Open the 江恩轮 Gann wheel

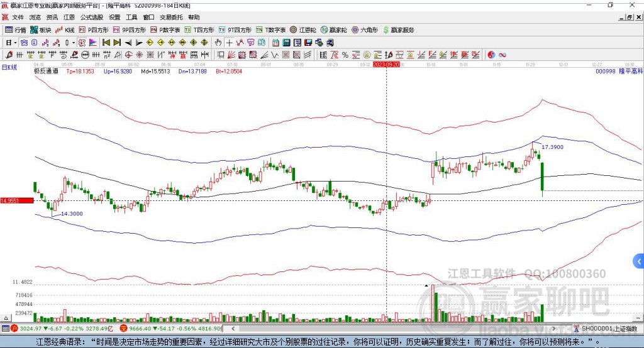pyautogui.click(x=303, y=30)
